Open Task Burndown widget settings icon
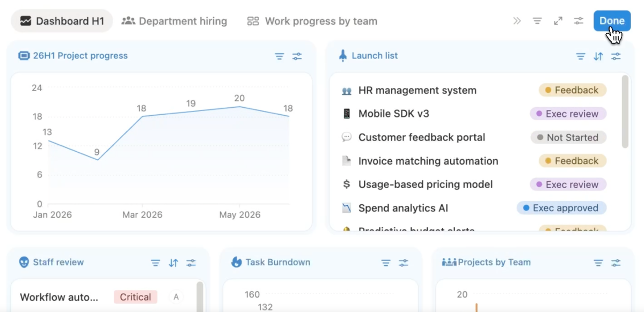 (404, 263)
